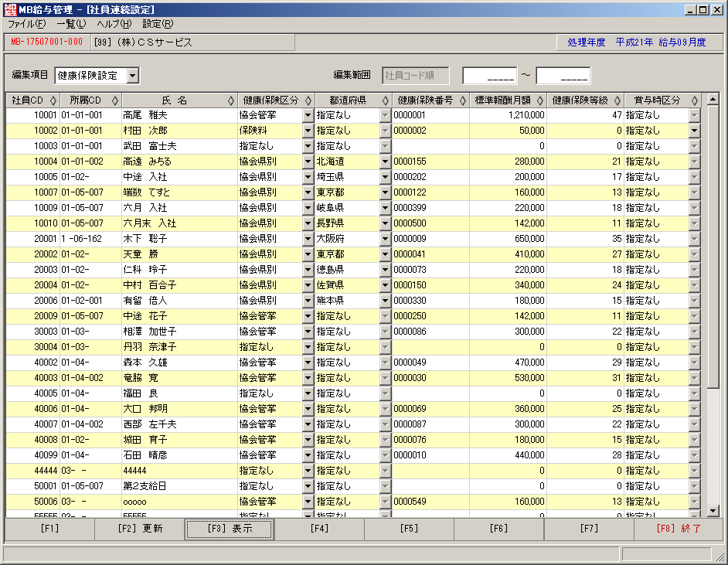Image resolution: width=728 pixels, height=565 pixels.
Task: Click the scrollbar up arrow of the grid
Action: [713, 99]
